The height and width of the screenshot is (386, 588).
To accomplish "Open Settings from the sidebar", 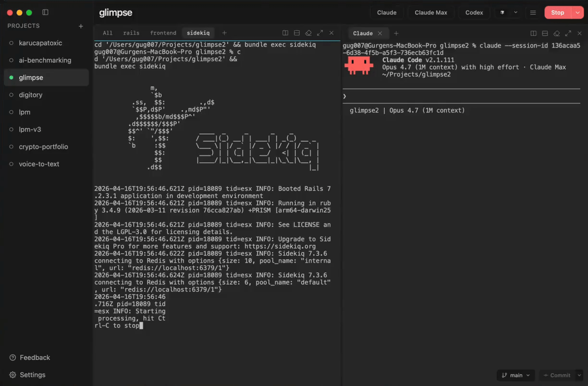I will (x=28, y=374).
